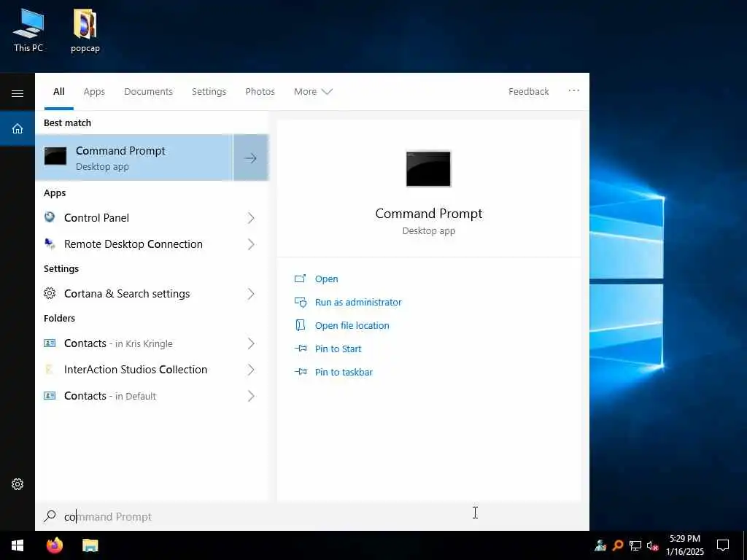Click the search input field
The image size is (747, 560).
click(x=312, y=516)
